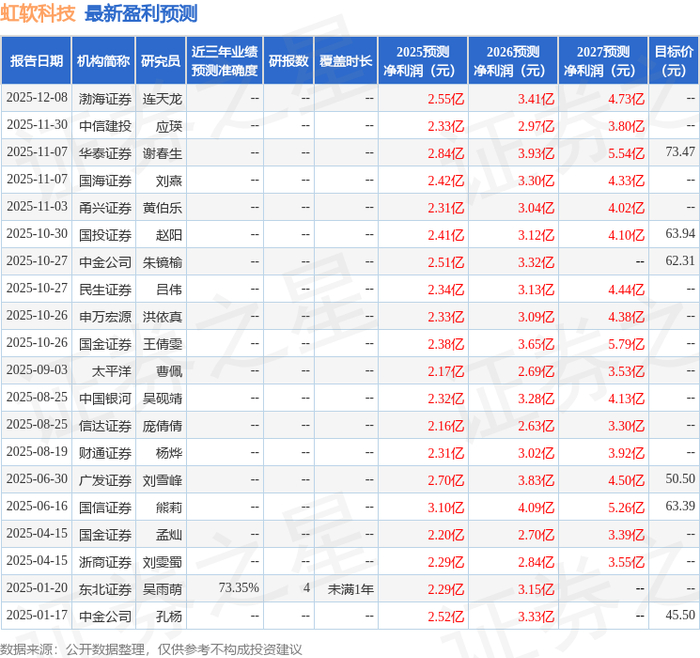Select 民生证券 institution cell
The width and height of the screenshot is (700, 658).
[105, 289]
